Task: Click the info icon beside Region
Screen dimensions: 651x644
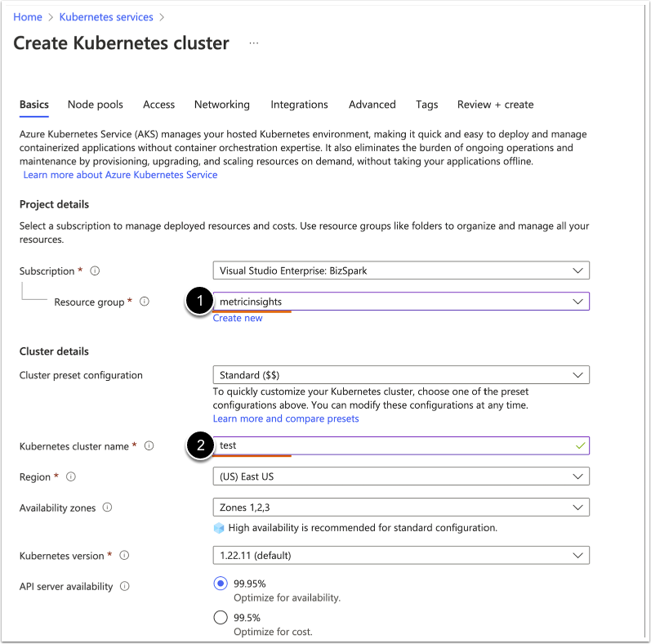Action: pos(71,476)
